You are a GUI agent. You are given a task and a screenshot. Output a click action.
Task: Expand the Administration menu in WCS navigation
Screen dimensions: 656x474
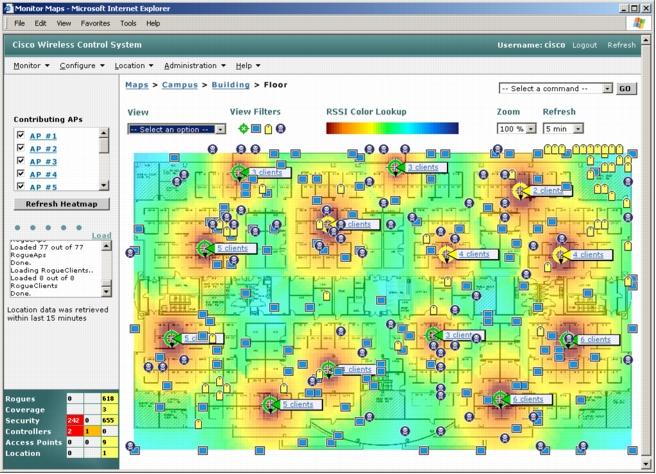[195, 66]
